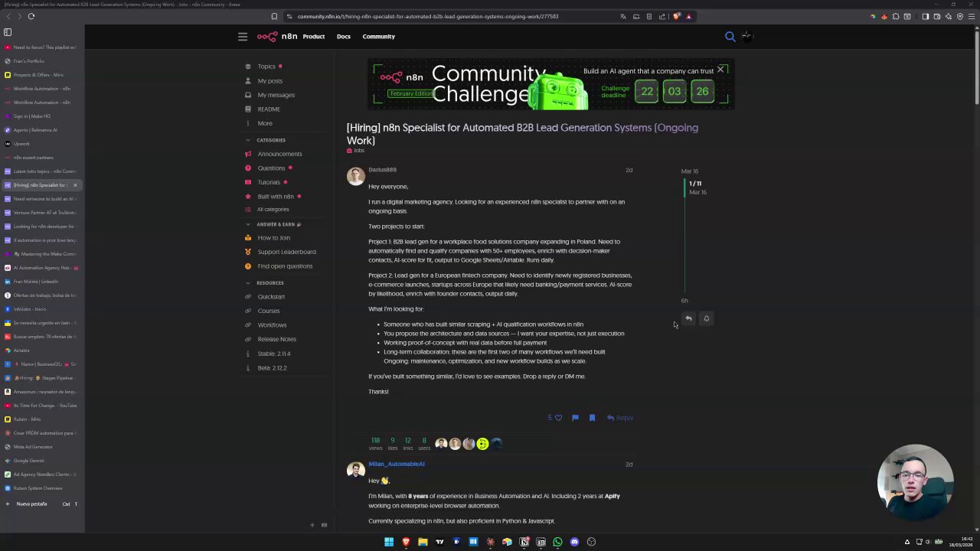Expand More in sidebar

point(265,123)
